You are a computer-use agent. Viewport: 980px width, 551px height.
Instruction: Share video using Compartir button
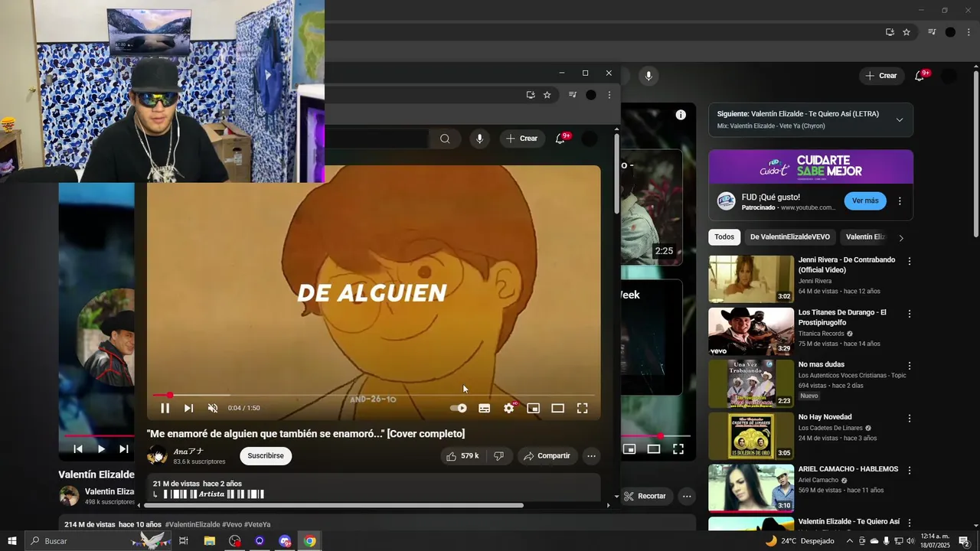[x=547, y=456]
